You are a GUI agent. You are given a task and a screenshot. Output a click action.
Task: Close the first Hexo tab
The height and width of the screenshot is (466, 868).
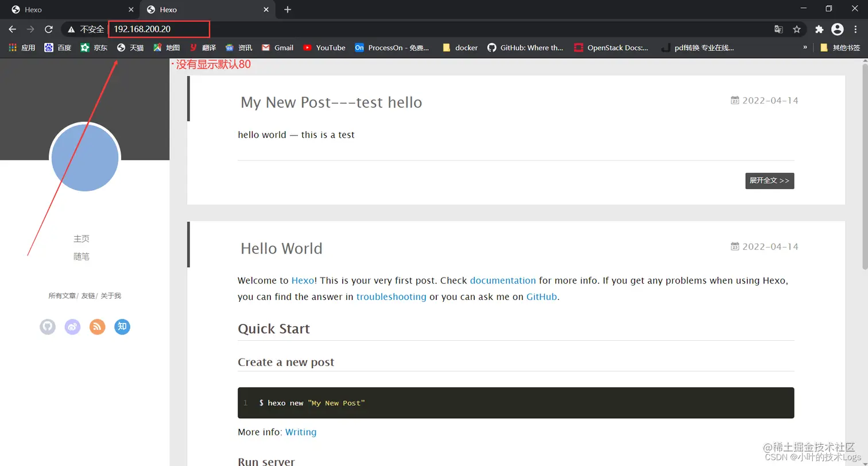click(x=131, y=10)
